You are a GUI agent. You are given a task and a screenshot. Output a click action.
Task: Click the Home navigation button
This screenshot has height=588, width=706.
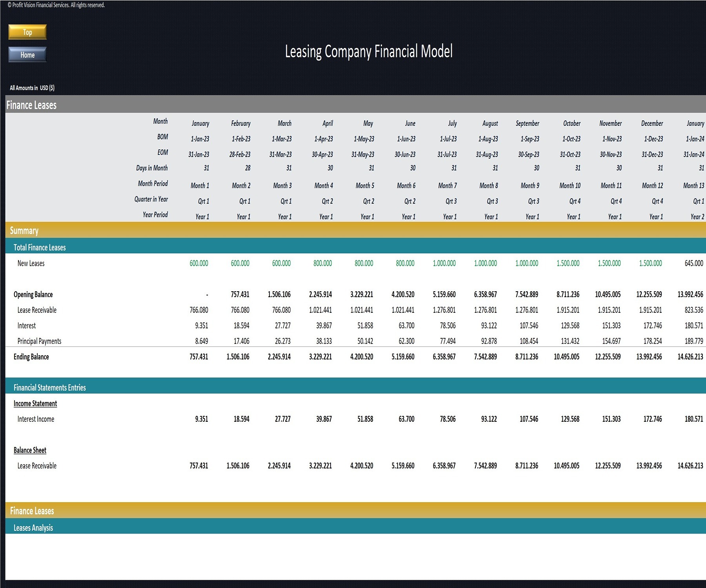tap(27, 55)
